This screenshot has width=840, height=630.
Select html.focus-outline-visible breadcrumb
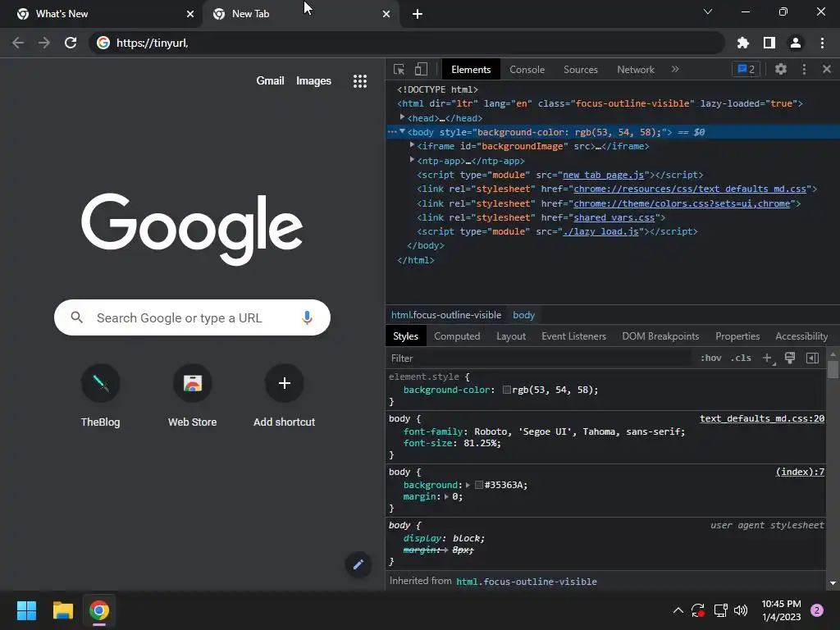point(445,315)
